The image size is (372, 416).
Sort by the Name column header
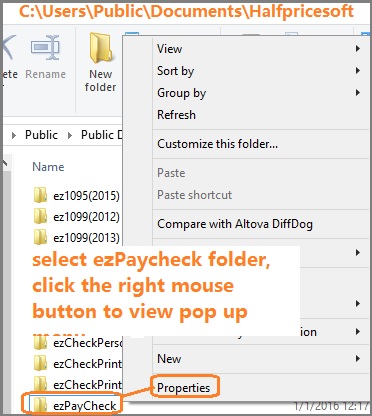[48, 167]
